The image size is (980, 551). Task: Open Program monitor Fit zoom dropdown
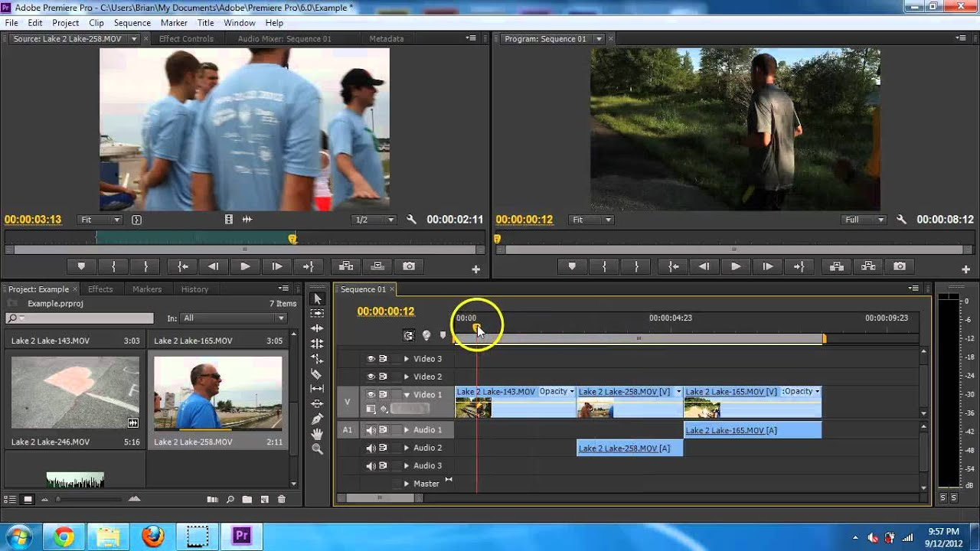pyautogui.click(x=592, y=220)
